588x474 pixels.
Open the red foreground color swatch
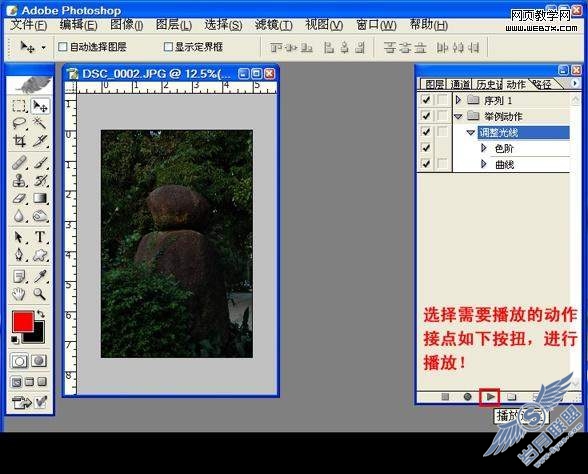(22, 321)
